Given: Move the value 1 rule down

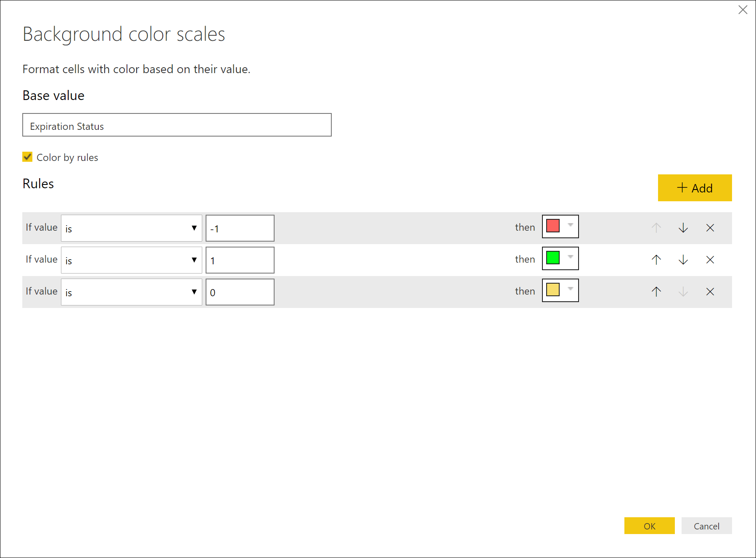Looking at the screenshot, I should point(683,260).
